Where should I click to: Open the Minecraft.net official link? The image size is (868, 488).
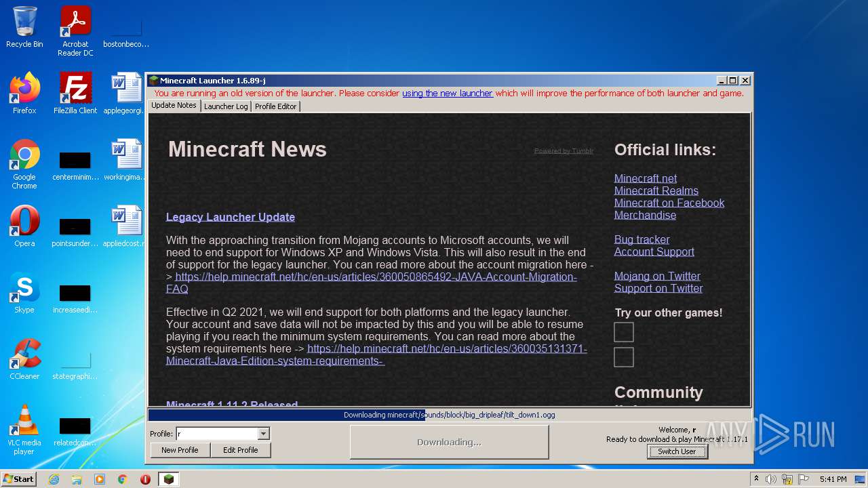coord(646,178)
